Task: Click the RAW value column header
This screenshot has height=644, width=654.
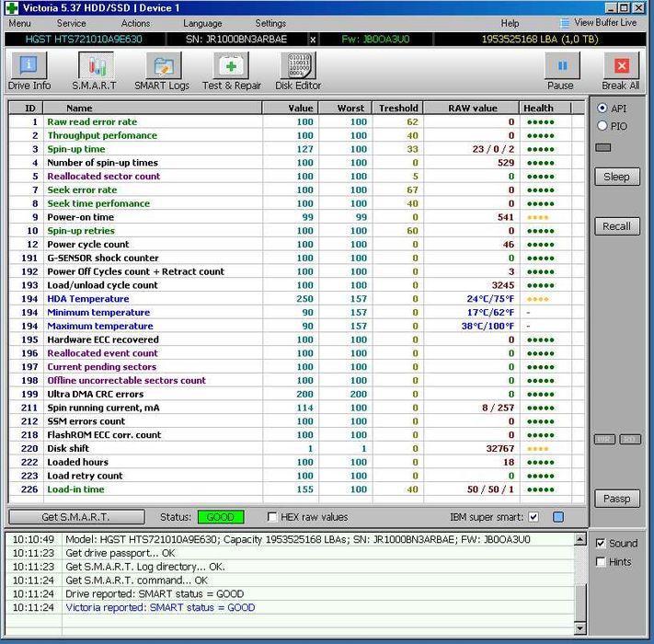Action: (471, 108)
